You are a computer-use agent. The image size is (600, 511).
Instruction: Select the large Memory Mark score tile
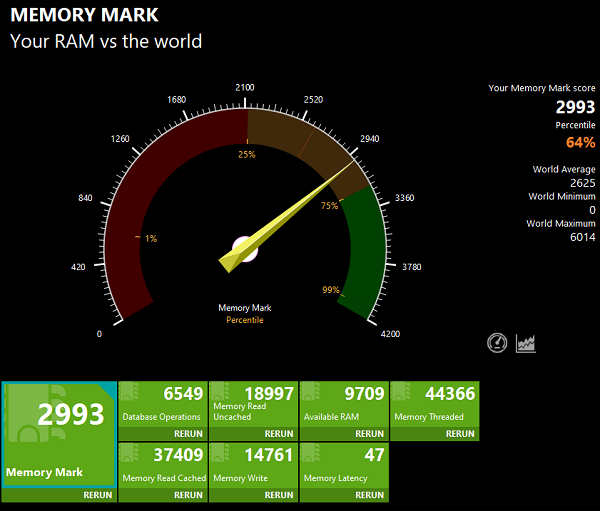click(59, 435)
